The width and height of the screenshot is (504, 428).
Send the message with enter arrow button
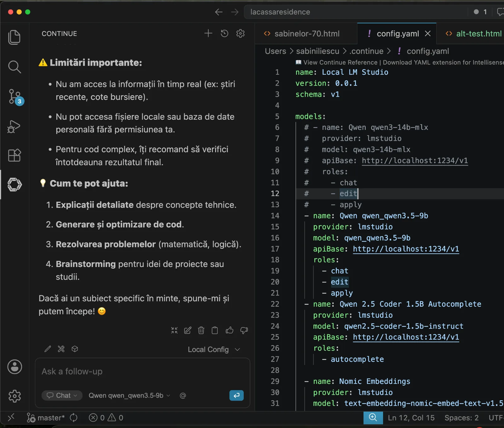point(237,395)
